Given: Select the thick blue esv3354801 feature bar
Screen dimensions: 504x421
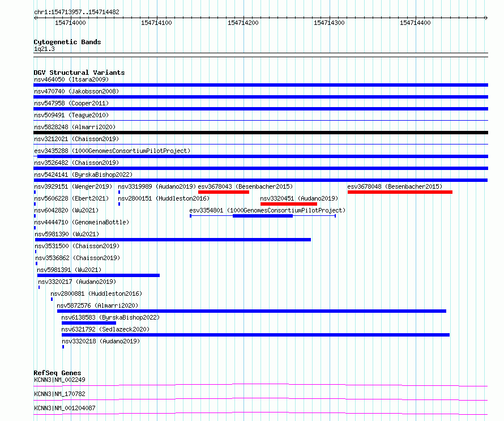Looking at the screenshot, I should [x=263, y=216].
